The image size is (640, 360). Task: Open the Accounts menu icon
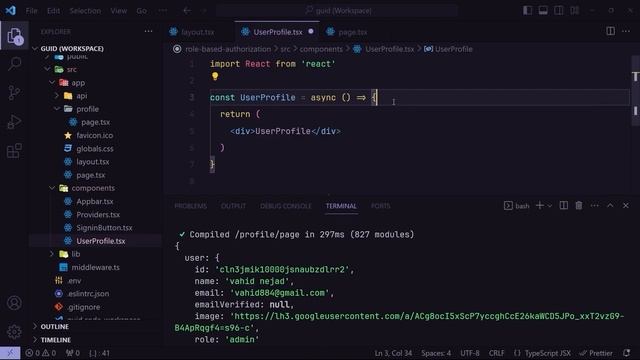[14, 303]
